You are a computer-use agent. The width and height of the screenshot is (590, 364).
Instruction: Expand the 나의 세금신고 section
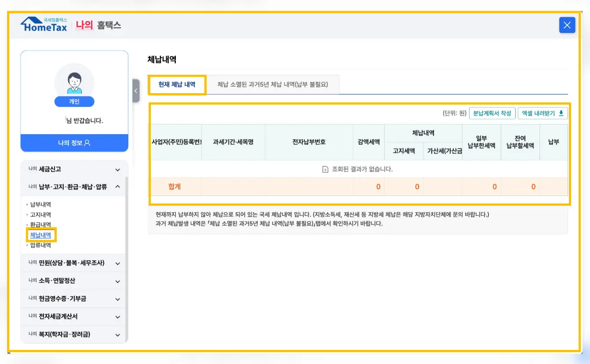pyautogui.click(x=74, y=169)
